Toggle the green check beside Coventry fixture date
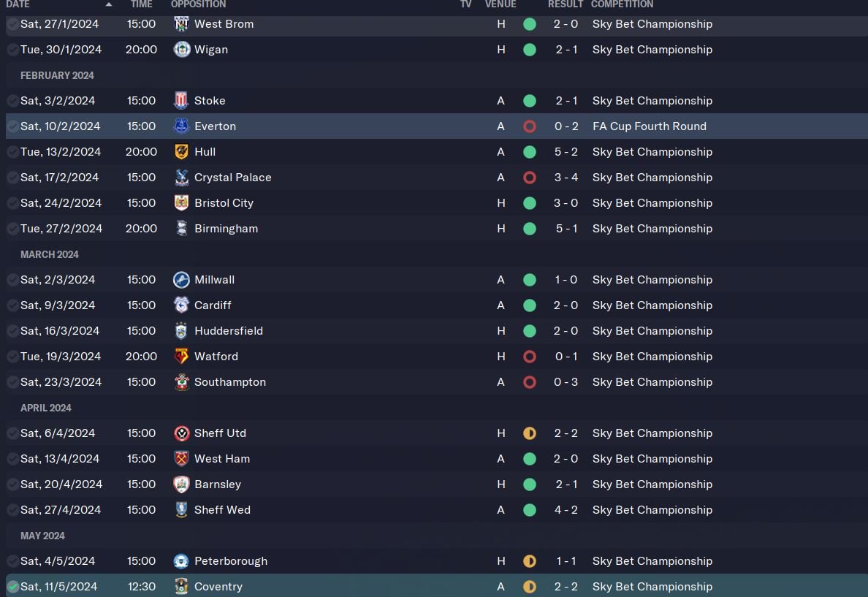 tap(12, 587)
